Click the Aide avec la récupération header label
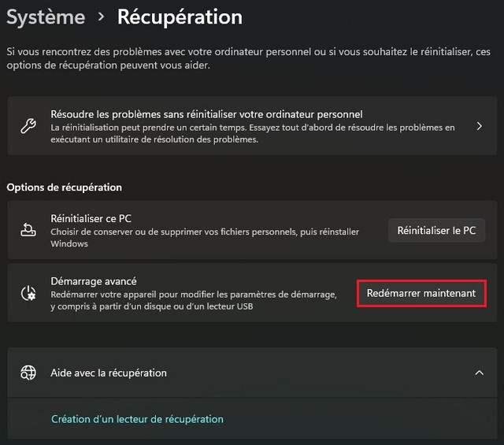This screenshot has width=504, height=445. tap(109, 373)
